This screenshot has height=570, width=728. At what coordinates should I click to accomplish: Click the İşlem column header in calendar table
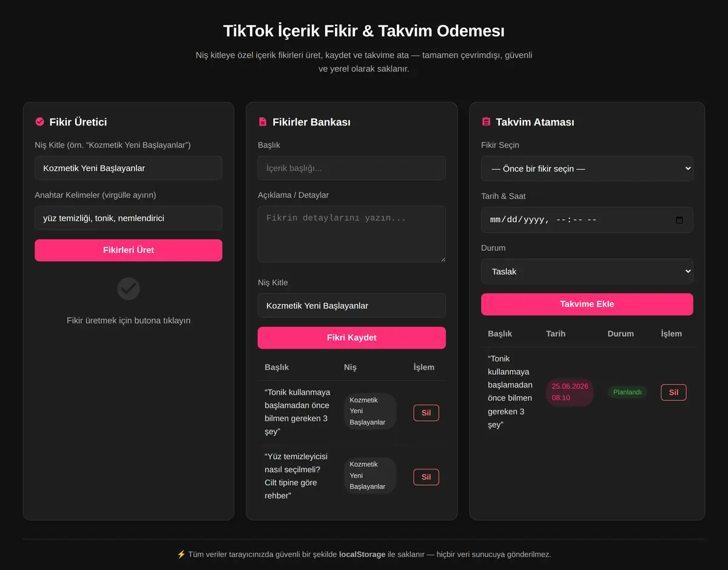coord(672,334)
